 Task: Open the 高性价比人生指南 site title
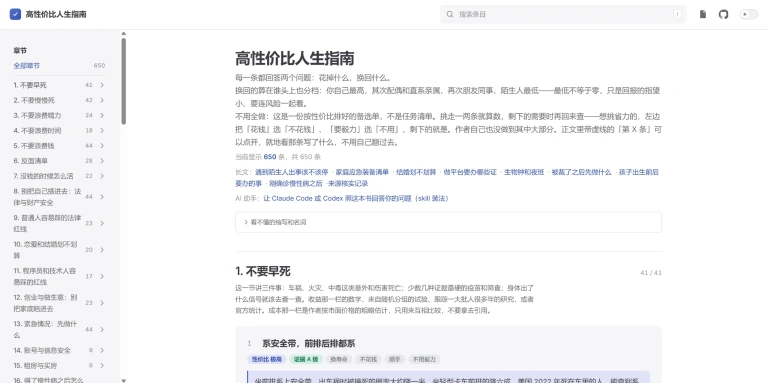(56, 14)
